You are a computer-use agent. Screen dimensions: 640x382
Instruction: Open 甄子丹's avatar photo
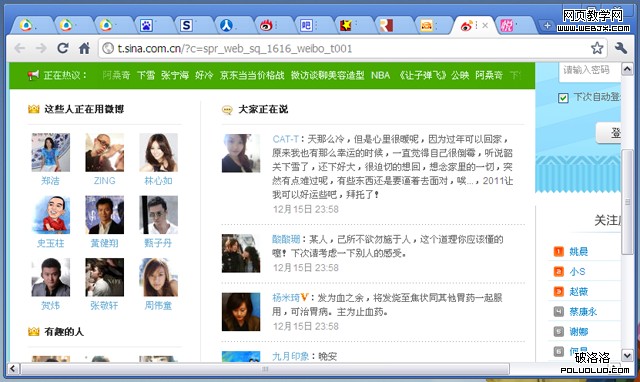(158, 215)
